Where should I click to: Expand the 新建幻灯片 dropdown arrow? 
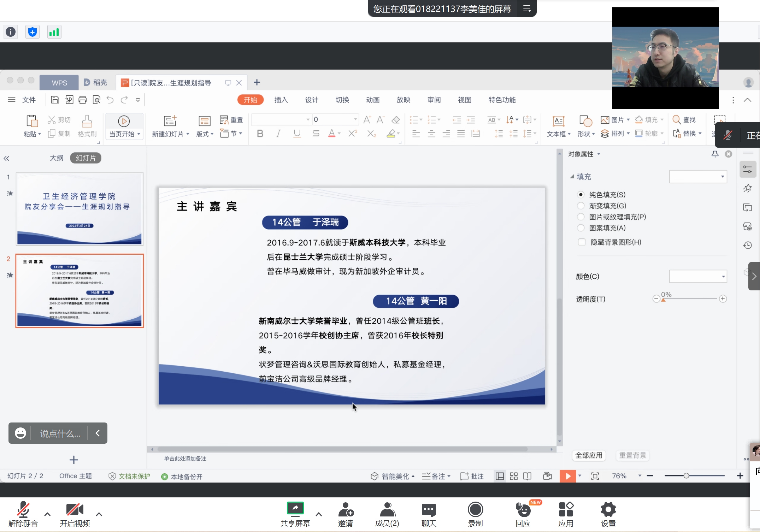pyautogui.click(x=188, y=134)
